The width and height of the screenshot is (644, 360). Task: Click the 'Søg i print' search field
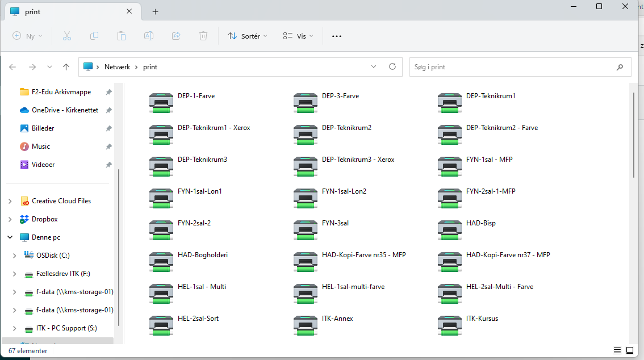pyautogui.click(x=520, y=67)
